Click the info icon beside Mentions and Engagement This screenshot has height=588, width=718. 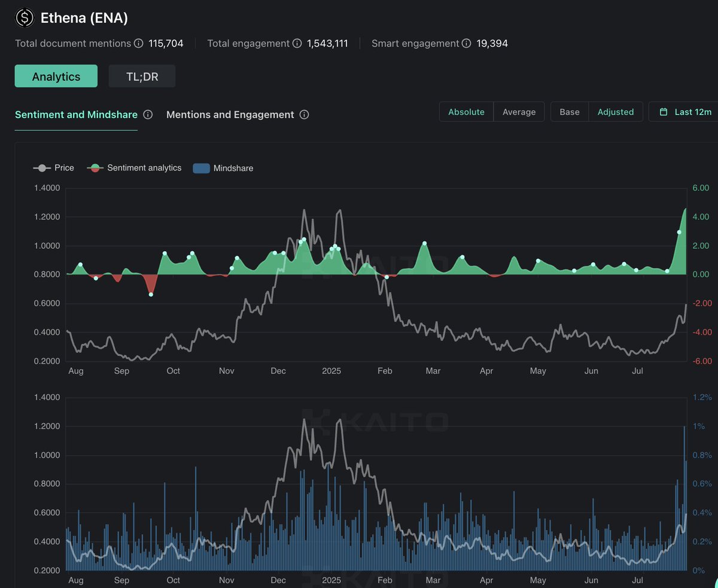click(305, 114)
